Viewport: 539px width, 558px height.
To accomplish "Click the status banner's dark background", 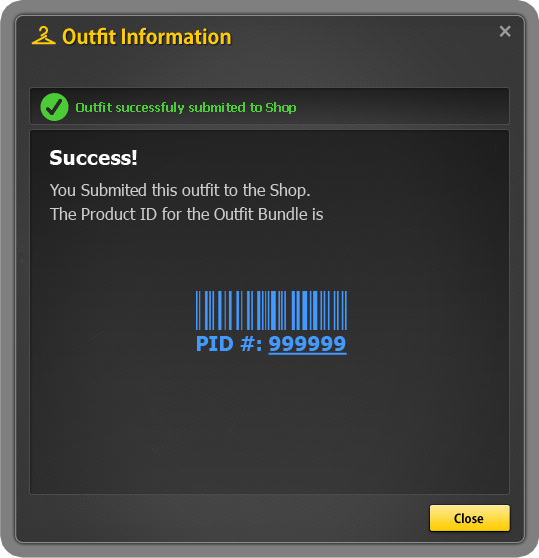I will (402, 106).
